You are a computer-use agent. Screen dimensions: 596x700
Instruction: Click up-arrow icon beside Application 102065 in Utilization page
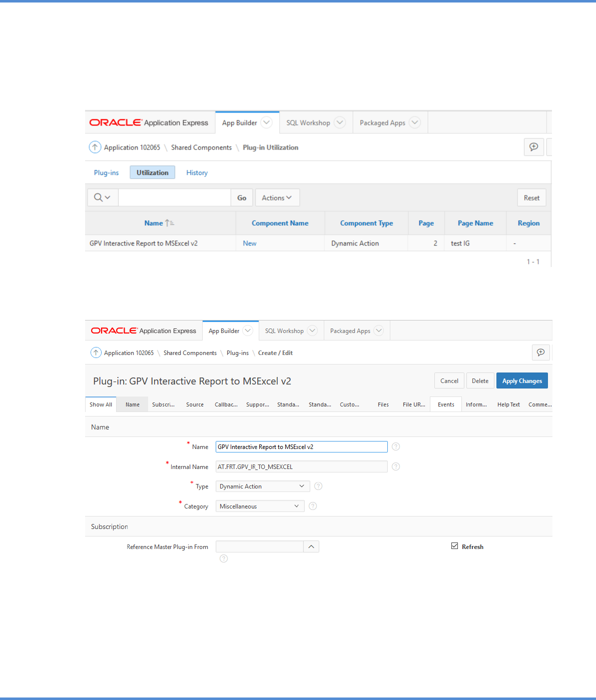[x=95, y=147]
